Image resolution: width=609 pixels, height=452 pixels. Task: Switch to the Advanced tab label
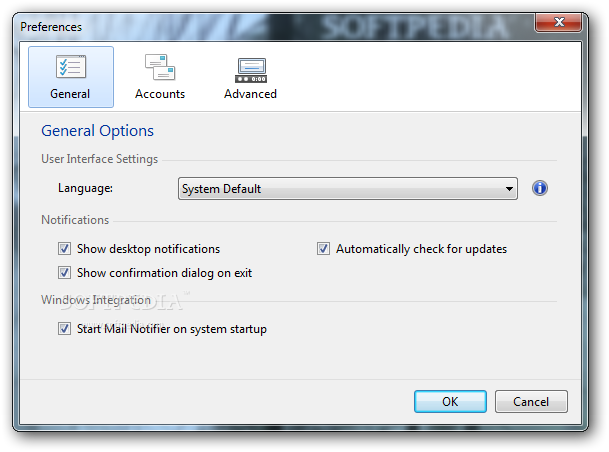tap(251, 94)
